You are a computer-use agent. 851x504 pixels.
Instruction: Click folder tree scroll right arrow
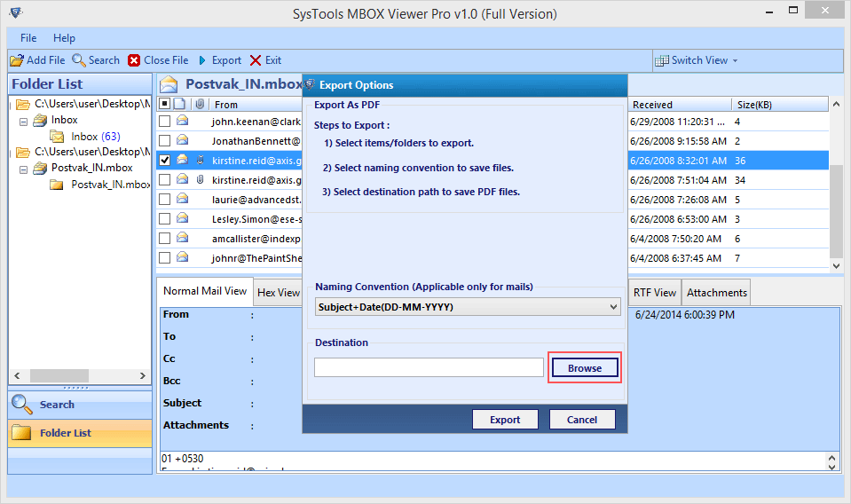tap(143, 375)
